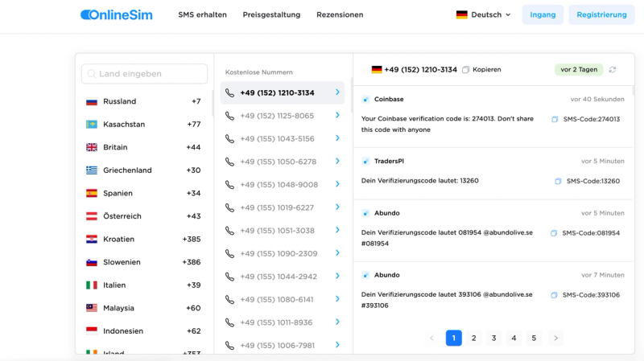The width and height of the screenshot is (644, 361).
Task: Click phone icon for +49 (152) 1125-8065
Action: pyautogui.click(x=230, y=116)
